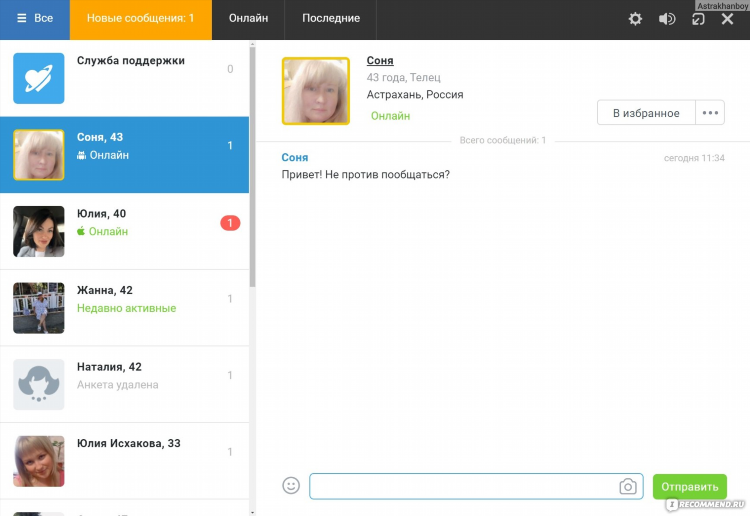Viewport: 750px width, 516px height.
Task: Add Соня with В избранное button
Action: pos(646,113)
